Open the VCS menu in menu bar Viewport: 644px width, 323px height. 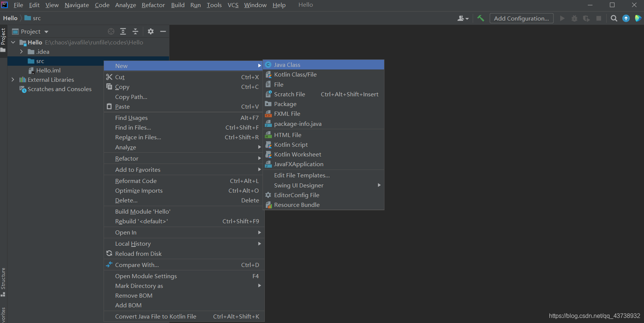tap(233, 5)
